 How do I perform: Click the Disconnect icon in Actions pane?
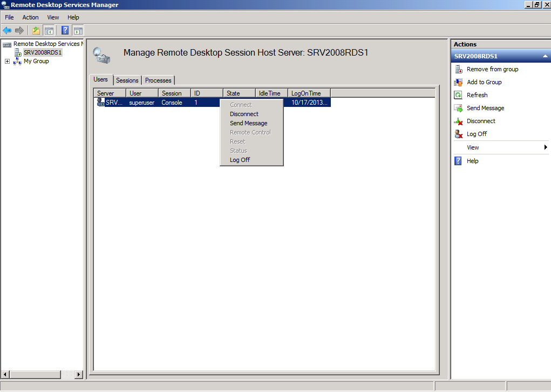[x=459, y=121]
